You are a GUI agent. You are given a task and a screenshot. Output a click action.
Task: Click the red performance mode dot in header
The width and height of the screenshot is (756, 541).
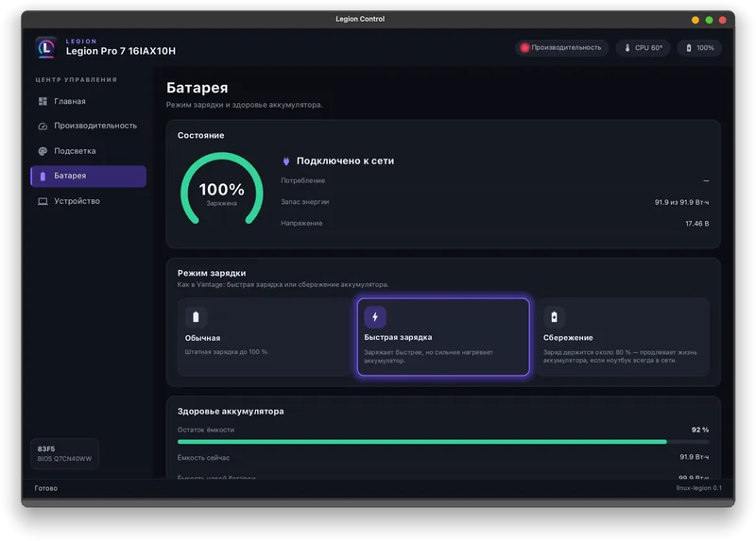pyautogui.click(x=524, y=47)
